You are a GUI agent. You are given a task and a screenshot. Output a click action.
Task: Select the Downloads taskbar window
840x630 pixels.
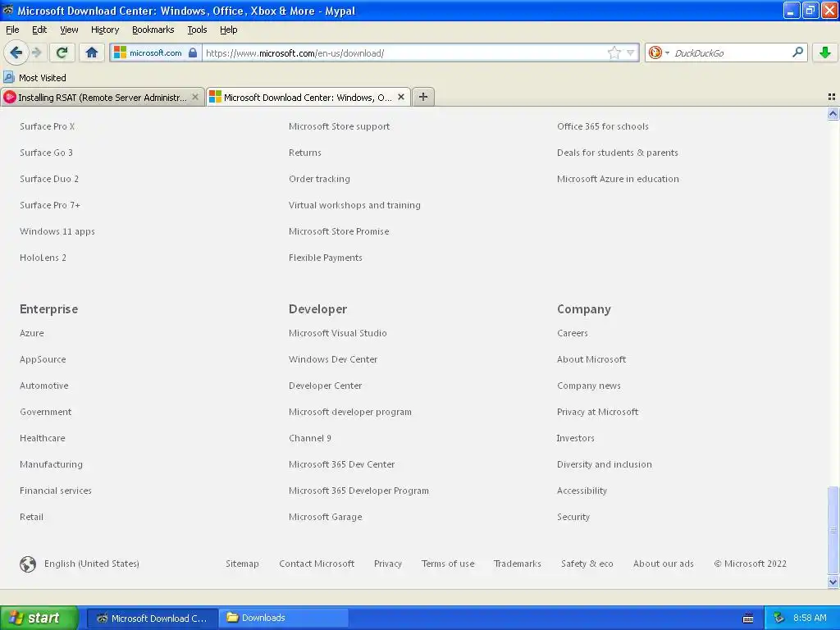coord(284,618)
